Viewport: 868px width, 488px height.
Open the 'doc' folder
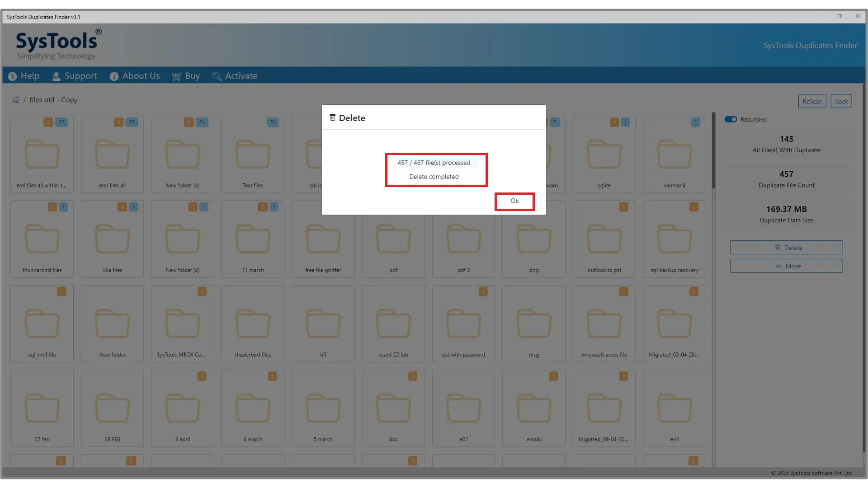click(x=393, y=408)
